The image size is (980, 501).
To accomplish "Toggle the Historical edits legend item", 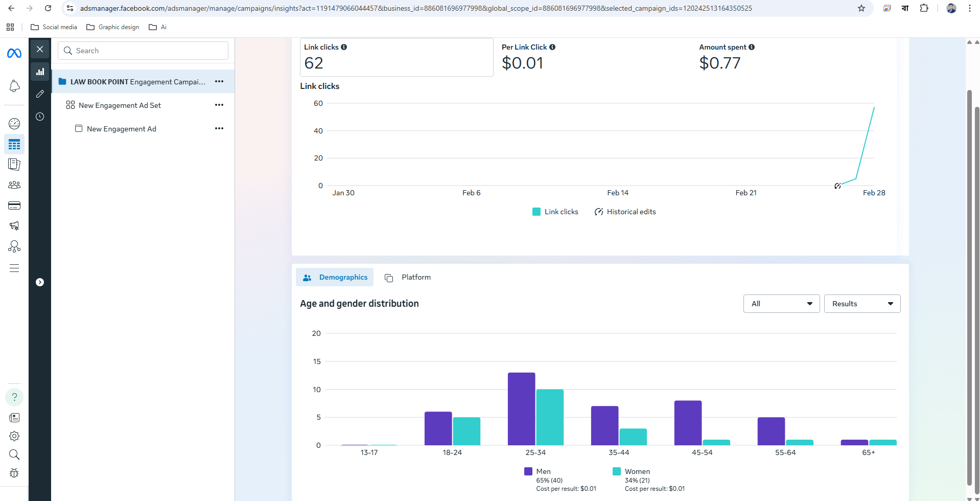I will (x=625, y=212).
